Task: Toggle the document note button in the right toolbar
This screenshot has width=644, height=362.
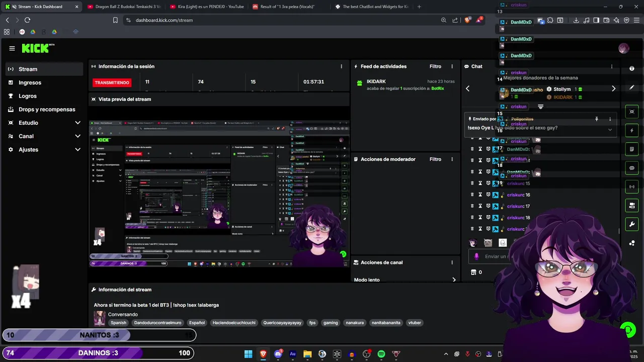Action: pos(632,149)
